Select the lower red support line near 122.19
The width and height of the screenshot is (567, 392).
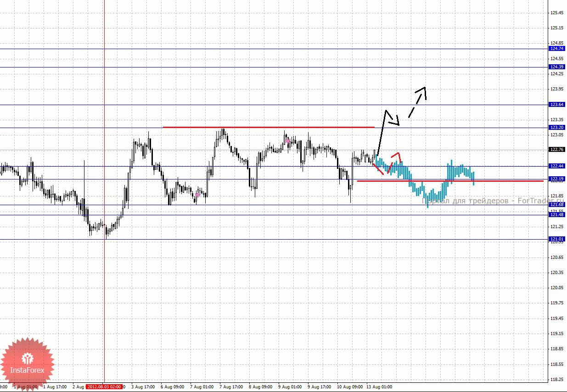tap(450, 181)
